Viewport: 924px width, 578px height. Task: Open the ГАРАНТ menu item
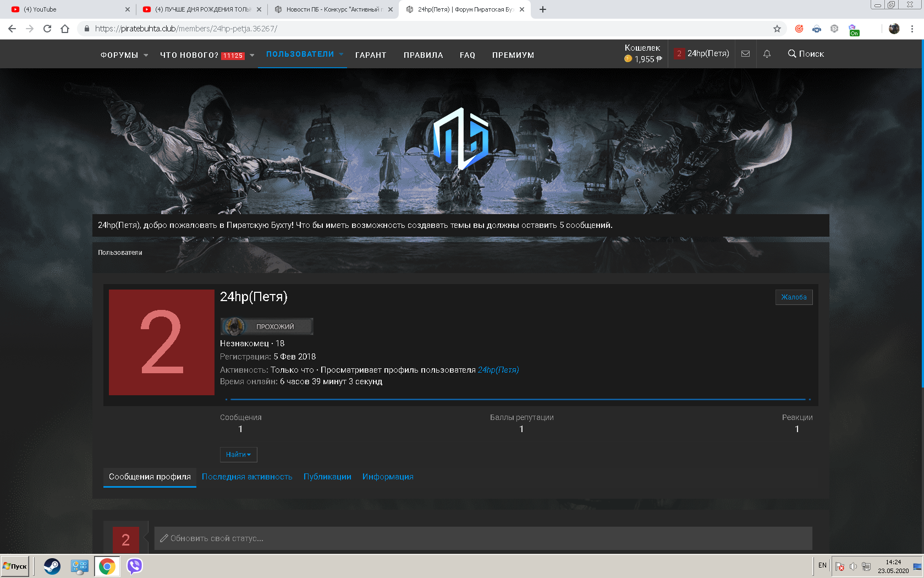(371, 55)
